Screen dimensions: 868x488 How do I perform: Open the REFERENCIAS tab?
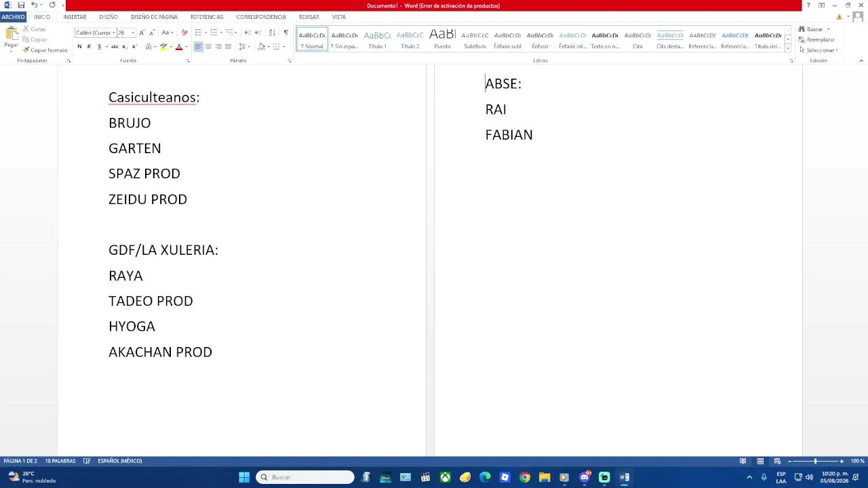[x=207, y=17]
